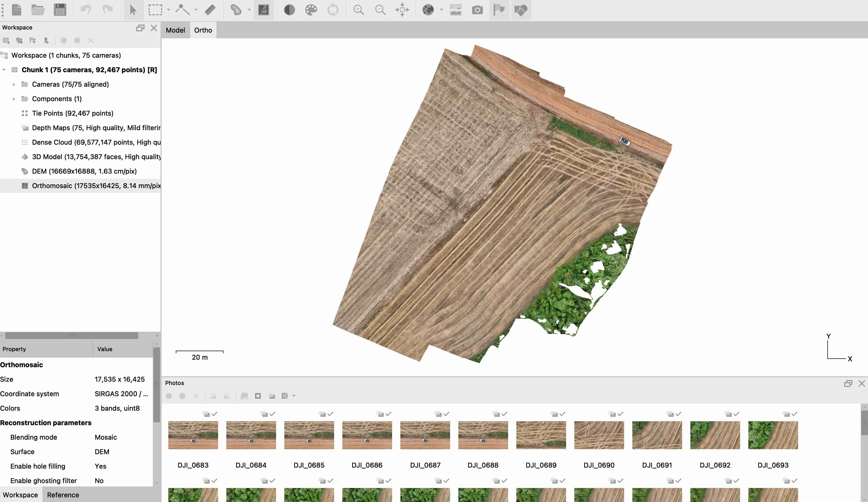Image resolution: width=868 pixels, height=502 pixels.
Task: Click the half-circle brightness icon
Action: [289, 10]
